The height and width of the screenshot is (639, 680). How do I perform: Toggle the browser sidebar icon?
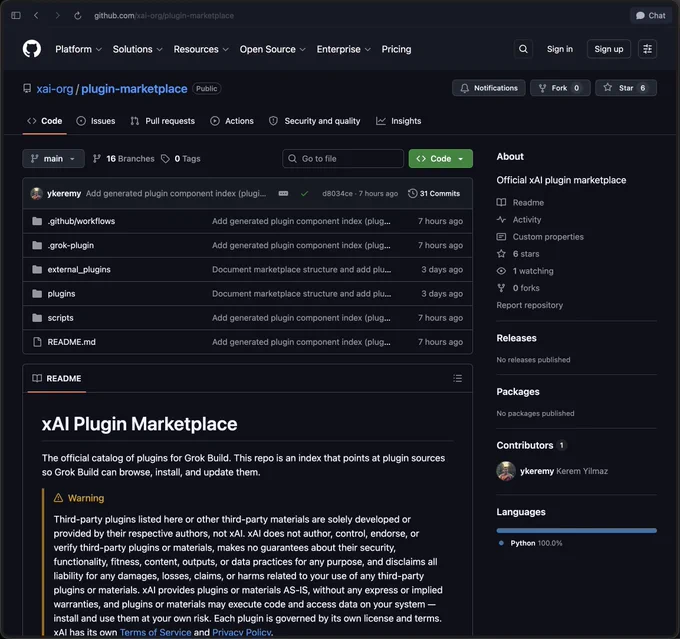(x=16, y=16)
